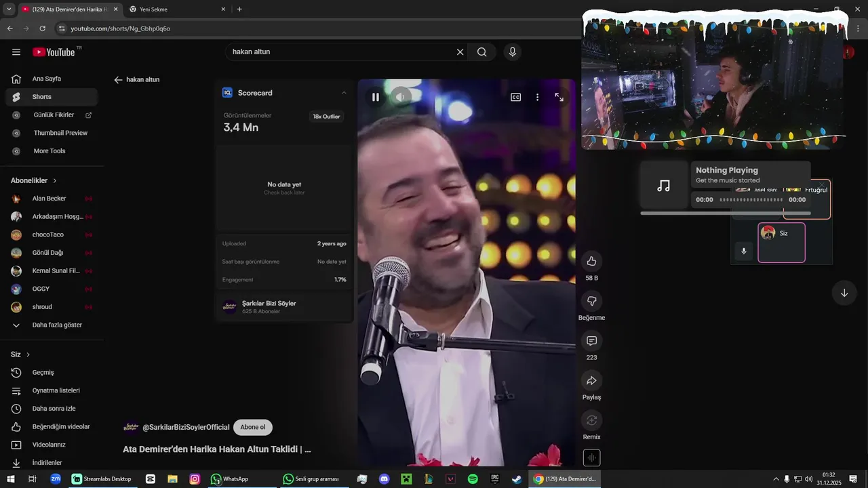Open Gönül Dağı subscription channel
Viewport: 868px width, 488px height.
click(x=52, y=253)
